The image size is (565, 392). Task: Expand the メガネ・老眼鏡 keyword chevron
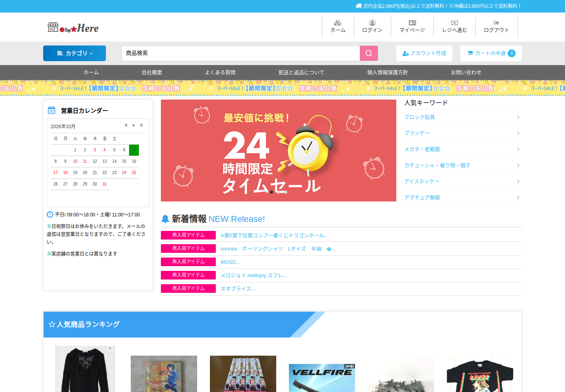click(518, 149)
